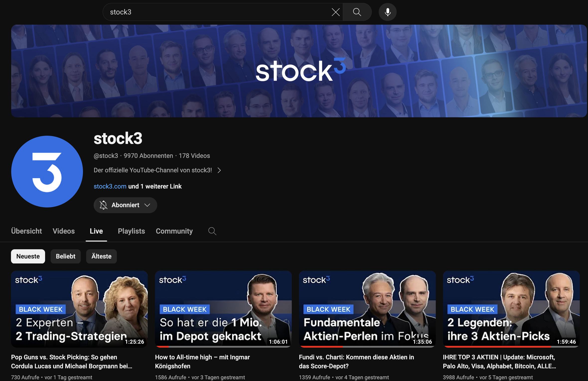Click the '@stock3' channel handle
This screenshot has width=588, height=381.
pos(106,156)
